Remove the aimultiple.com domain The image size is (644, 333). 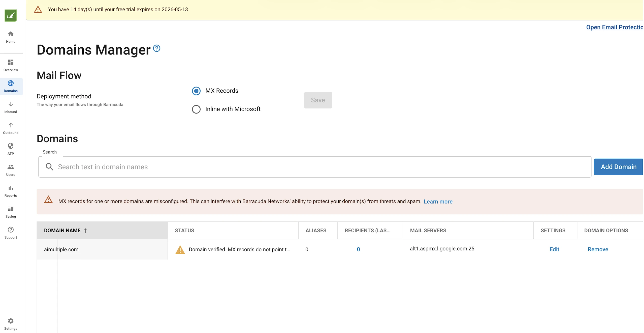(x=598, y=249)
